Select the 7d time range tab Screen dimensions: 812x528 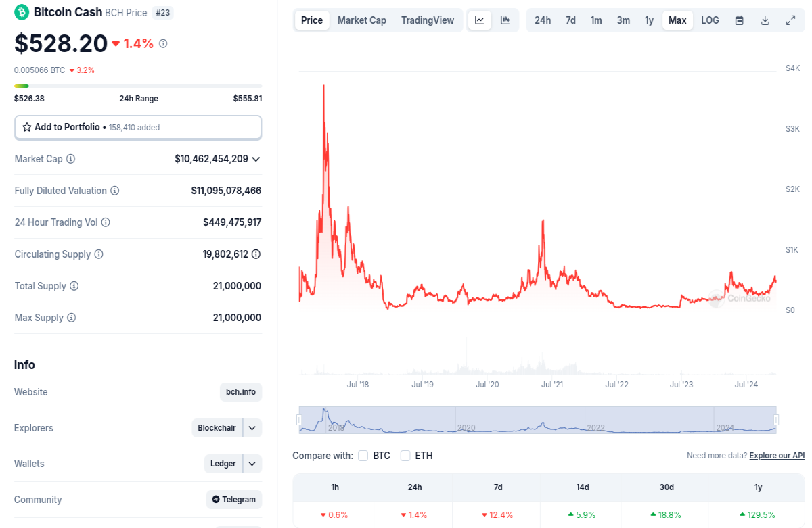point(570,20)
